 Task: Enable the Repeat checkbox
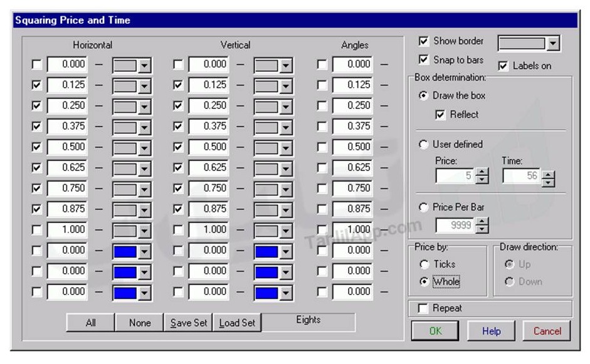coord(423,308)
